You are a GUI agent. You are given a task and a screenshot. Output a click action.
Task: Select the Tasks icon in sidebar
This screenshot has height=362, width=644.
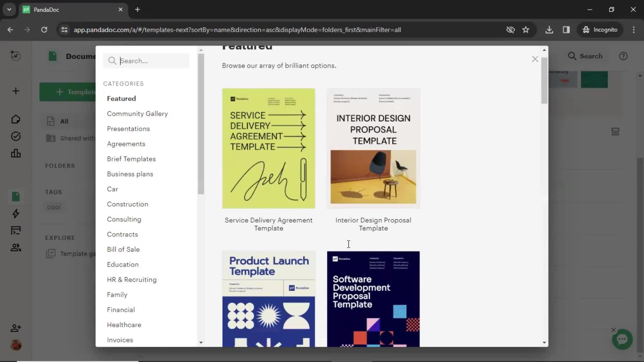tap(15, 136)
